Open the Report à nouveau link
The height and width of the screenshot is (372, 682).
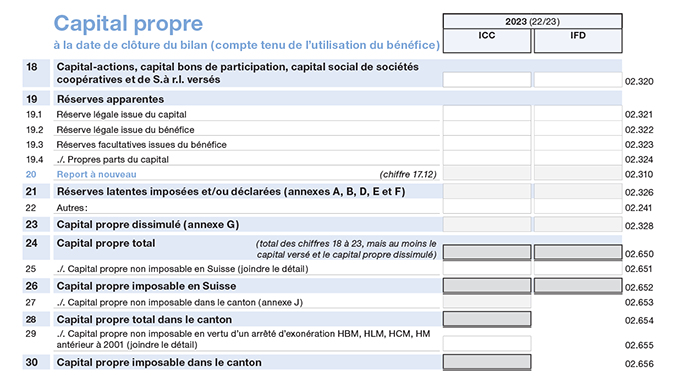click(x=97, y=174)
